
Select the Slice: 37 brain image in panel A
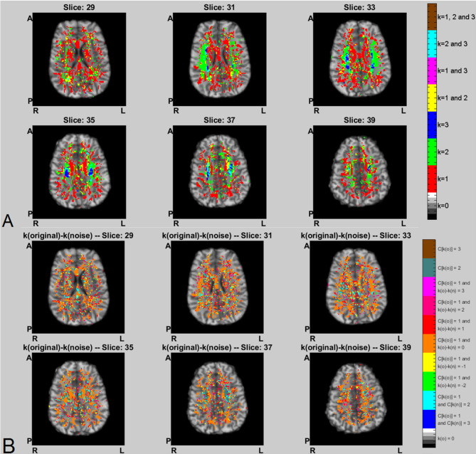coord(219,172)
